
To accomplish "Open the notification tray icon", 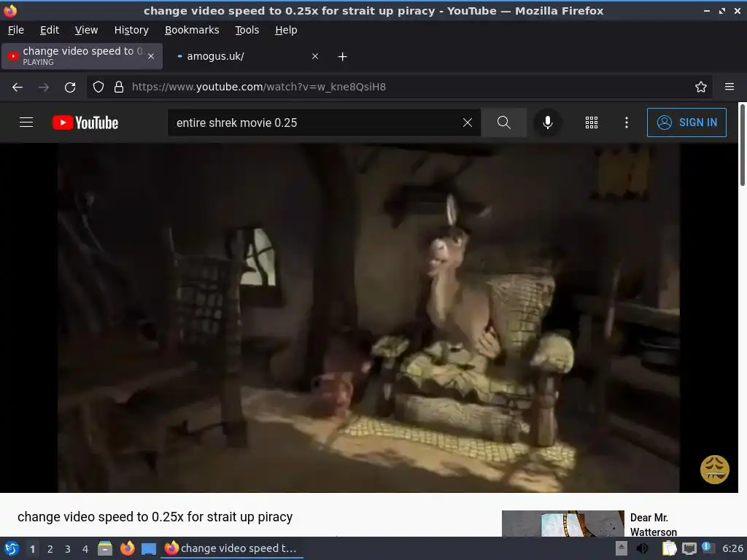I will pos(708,548).
